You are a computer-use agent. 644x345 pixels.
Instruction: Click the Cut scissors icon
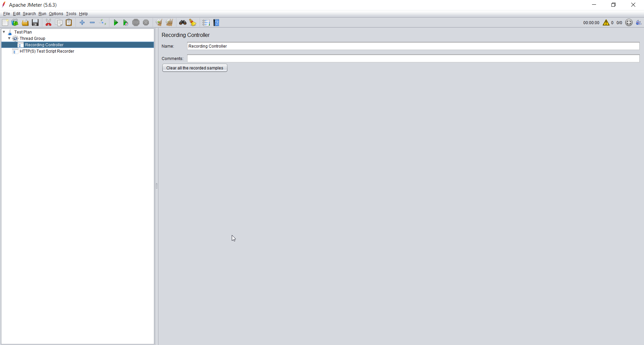click(x=49, y=22)
